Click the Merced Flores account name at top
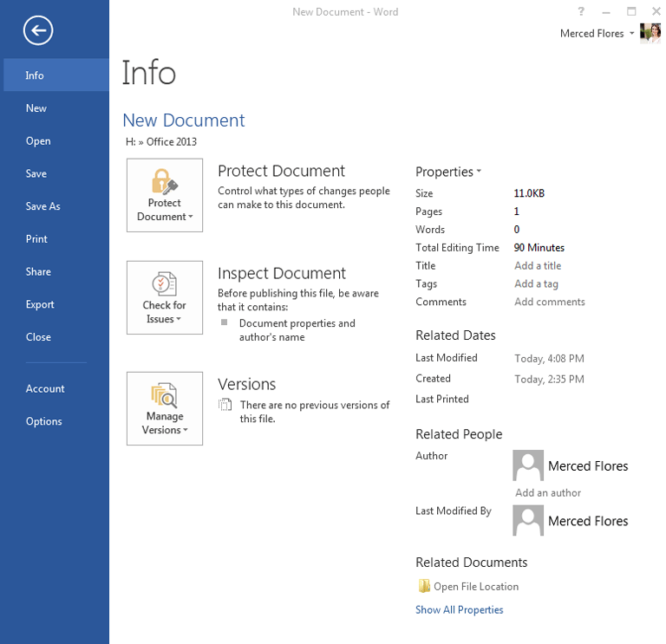The image size is (666, 644). click(x=591, y=34)
